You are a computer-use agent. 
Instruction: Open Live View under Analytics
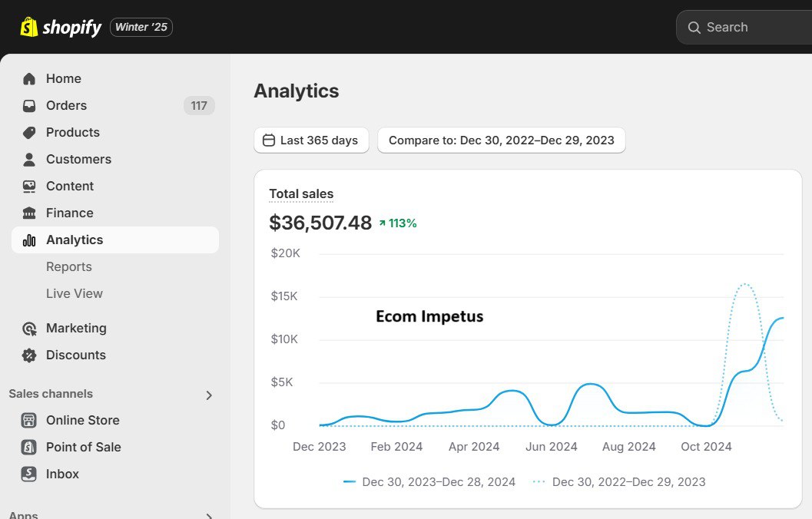click(75, 294)
